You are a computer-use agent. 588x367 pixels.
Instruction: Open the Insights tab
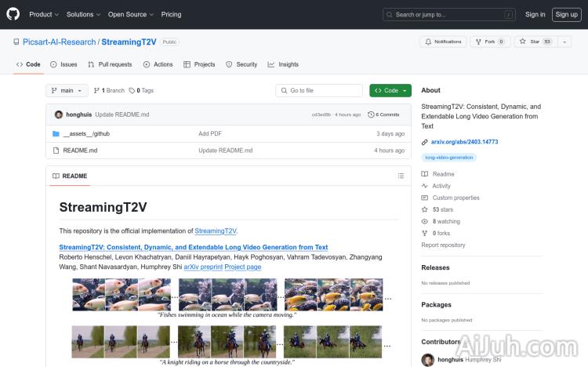pyautogui.click(x=283, y=64)
